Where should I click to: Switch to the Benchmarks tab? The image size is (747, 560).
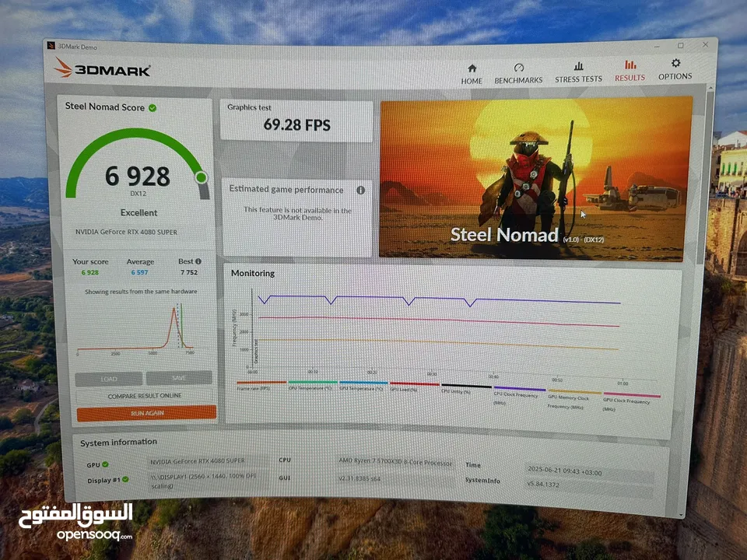(518, 74)
